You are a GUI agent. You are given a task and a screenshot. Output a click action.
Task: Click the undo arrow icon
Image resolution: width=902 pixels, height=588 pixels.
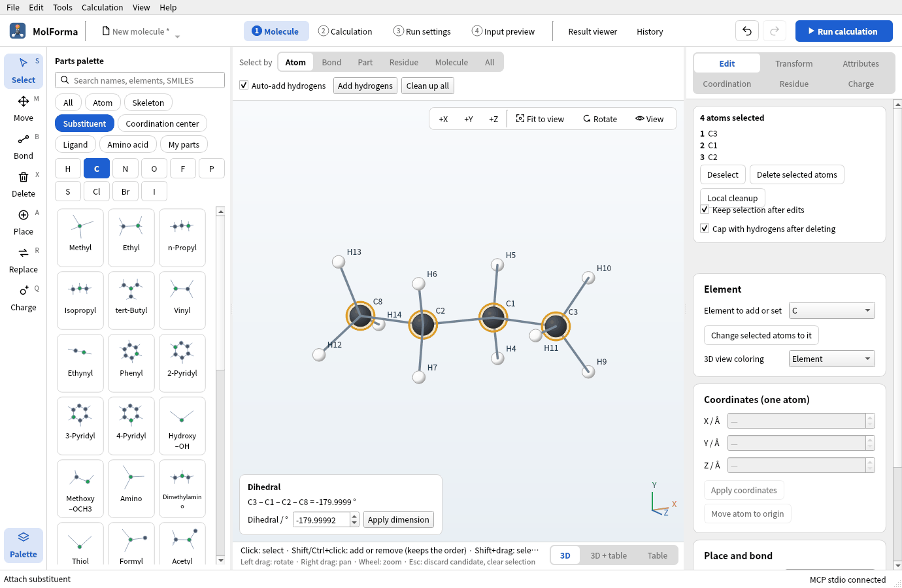(747, 31)
